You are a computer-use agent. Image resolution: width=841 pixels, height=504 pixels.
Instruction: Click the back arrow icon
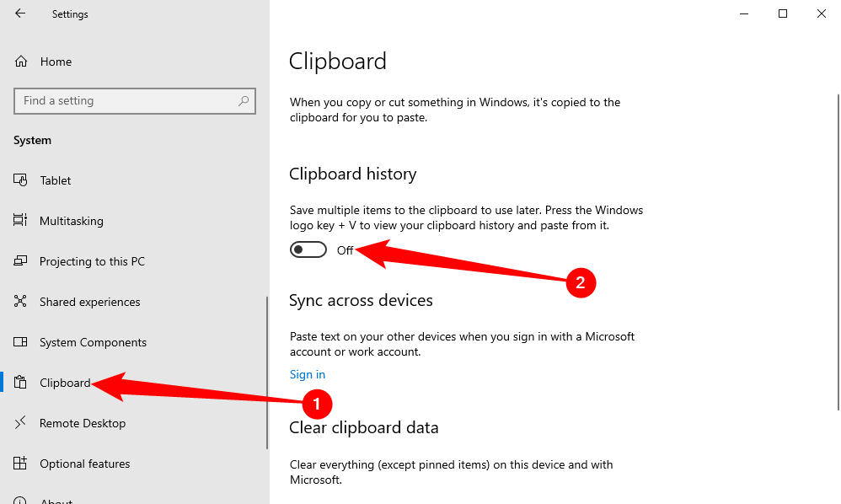[x=20, y=13]
